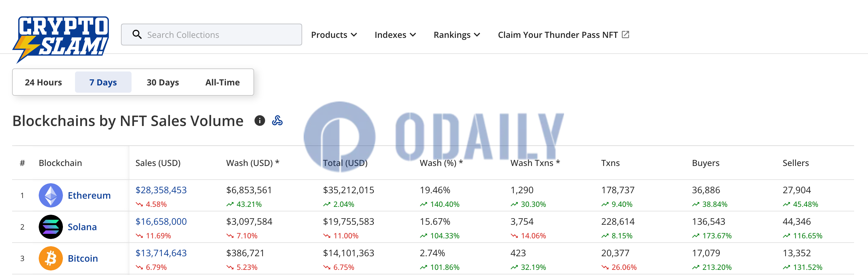Click Ethereum wash txns 1,290
The image size is (868, 275).
point(522,190)
